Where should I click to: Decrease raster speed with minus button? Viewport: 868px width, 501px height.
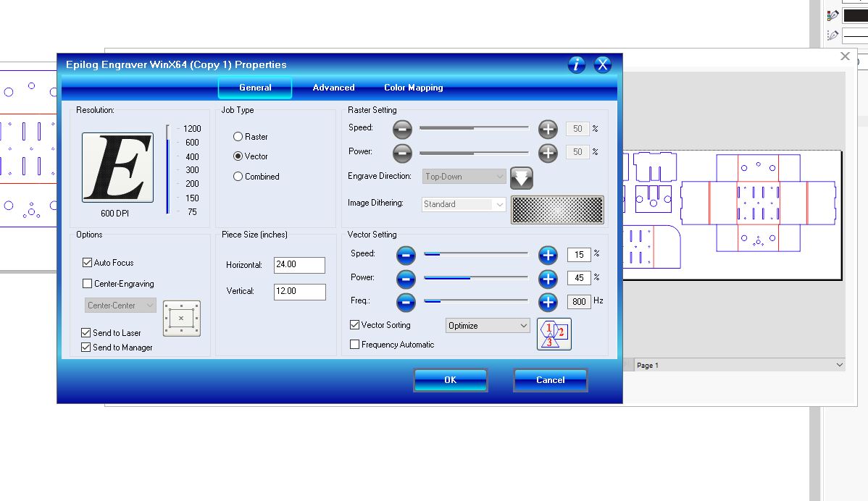(x=402, y=130)
